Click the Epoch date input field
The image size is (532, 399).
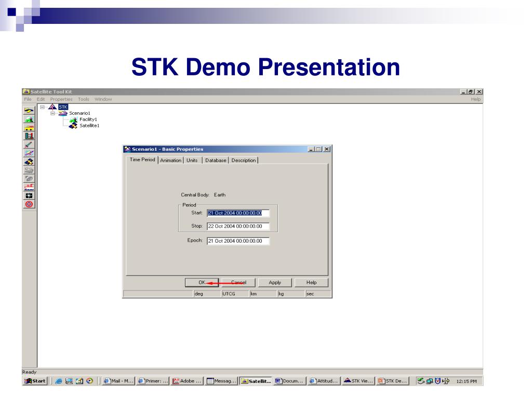coord(238,241)
